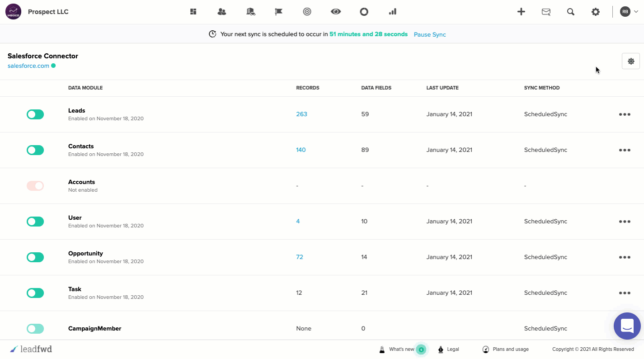Click the Copyright 2021 footer text
The width and height of the screenshot is (644, 359).
coord(593,349)
